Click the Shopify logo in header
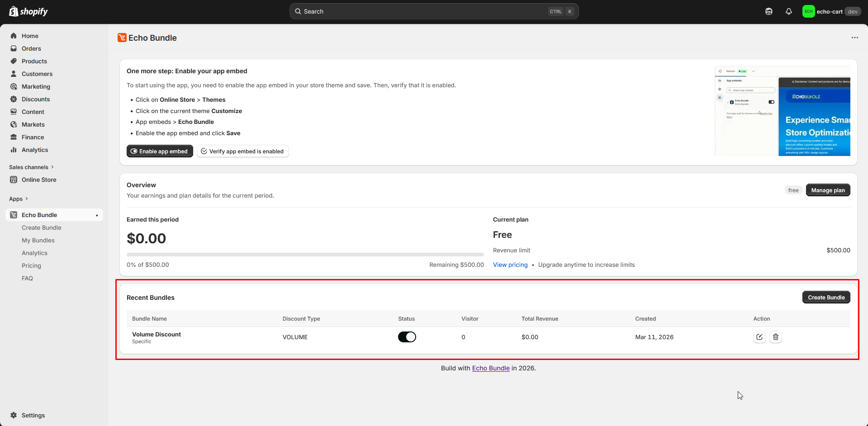This screenshot has width=868, height=426. [x=28, y=12]
